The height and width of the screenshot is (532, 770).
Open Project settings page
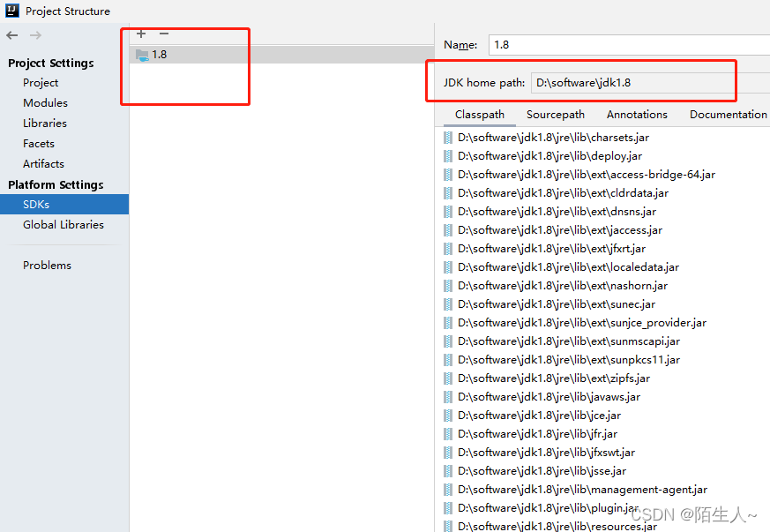pos(41,83)
